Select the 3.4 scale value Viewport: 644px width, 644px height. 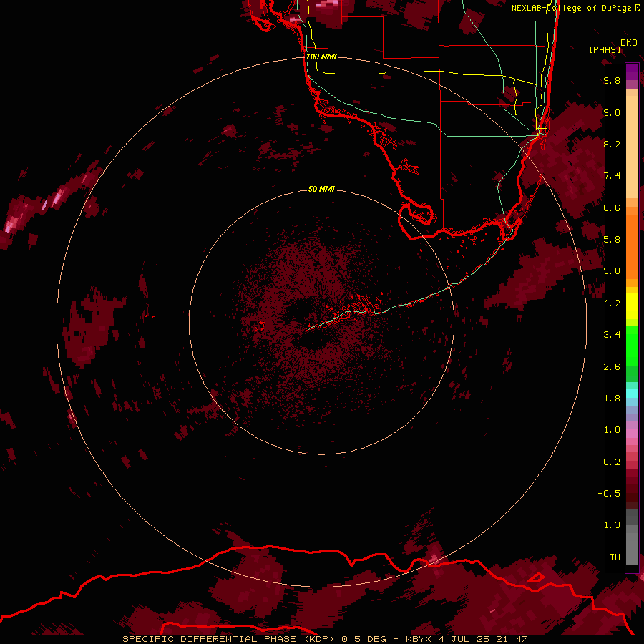[x=612, y=335]
